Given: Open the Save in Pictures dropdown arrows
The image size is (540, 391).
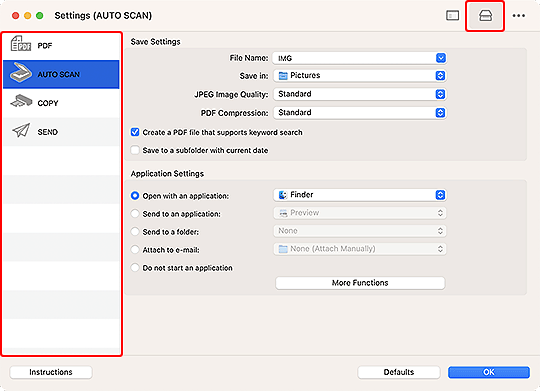Looking at the screenshot, I should 440,76.
